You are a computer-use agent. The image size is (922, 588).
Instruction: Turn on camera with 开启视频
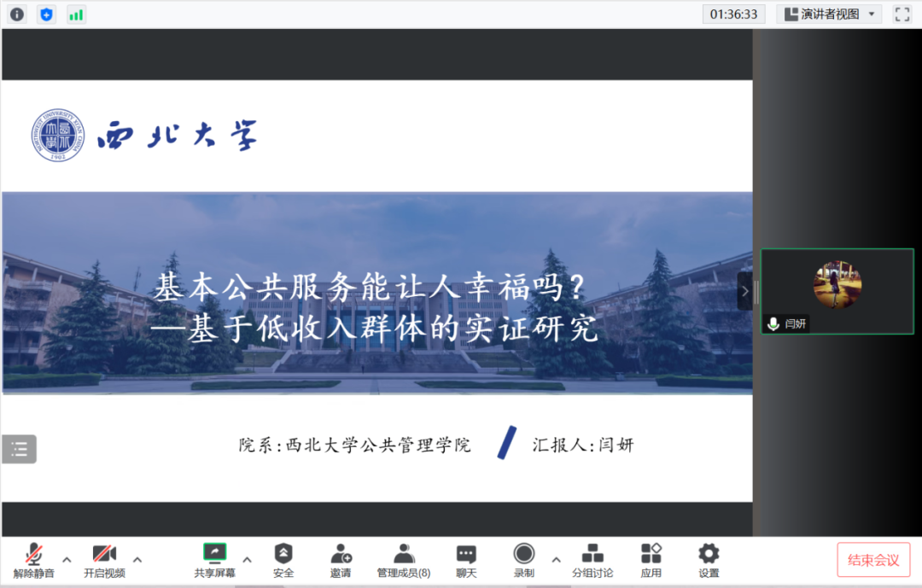point(104,561)
